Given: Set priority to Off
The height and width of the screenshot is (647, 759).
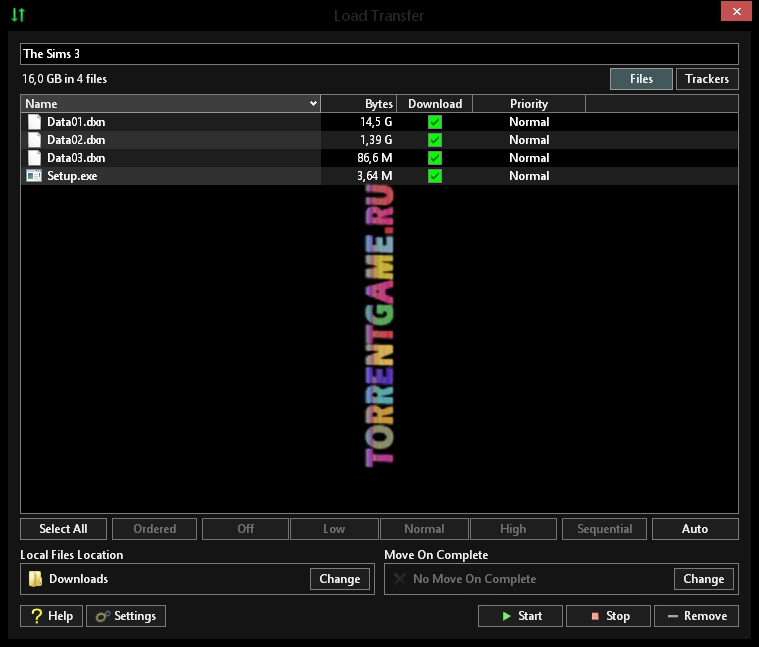Looking at the screenshot, I should point(245,529).
